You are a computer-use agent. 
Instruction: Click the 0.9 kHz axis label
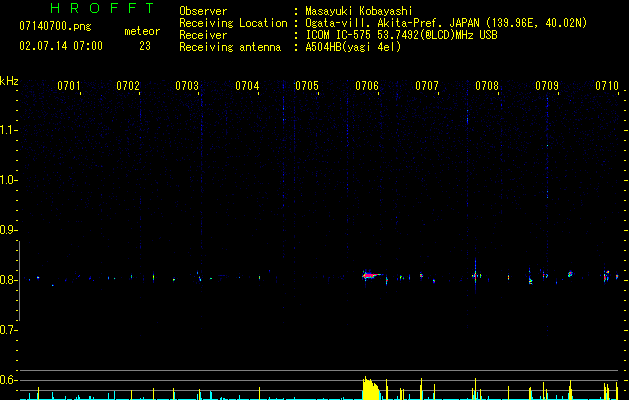coord(7,230)
